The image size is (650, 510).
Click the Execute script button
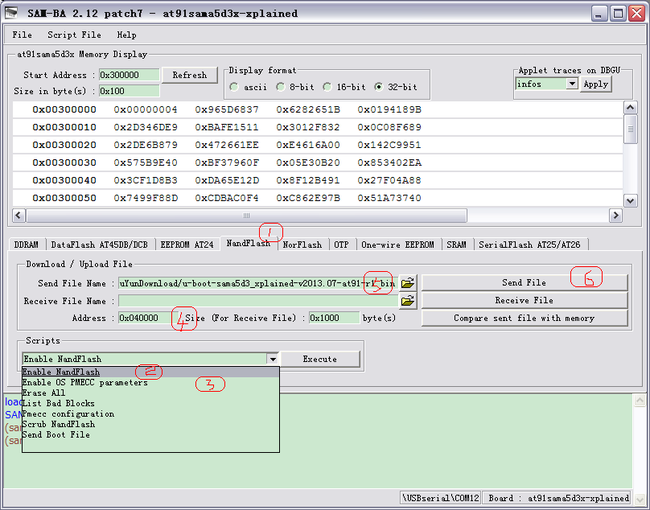tap(320, 359)
